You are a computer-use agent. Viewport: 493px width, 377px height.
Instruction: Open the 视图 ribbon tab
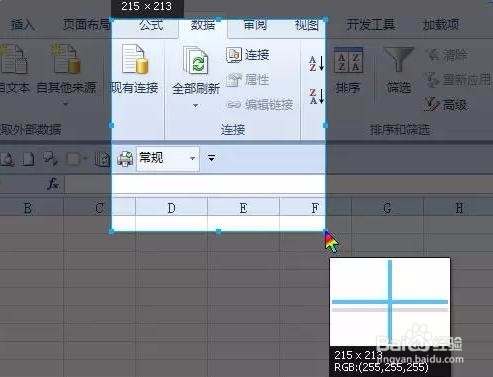pyautogui.click(x=307, y=25)
